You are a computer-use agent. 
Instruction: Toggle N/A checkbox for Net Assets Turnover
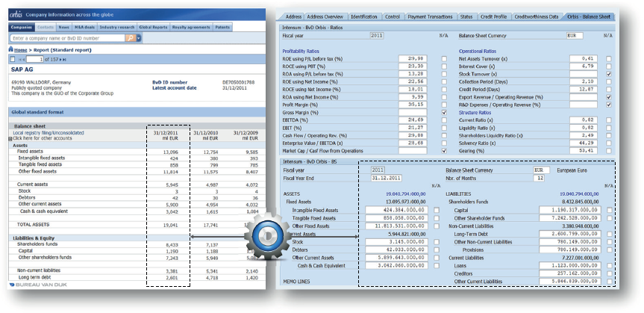click(609, 59)
